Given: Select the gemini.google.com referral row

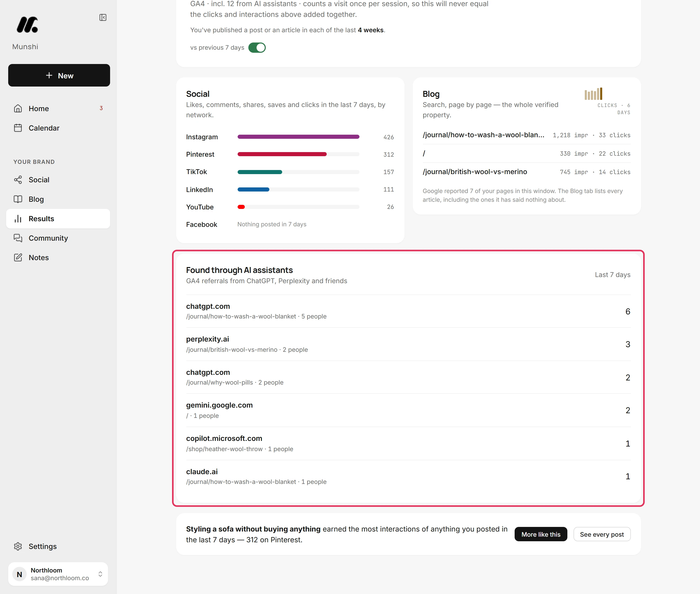Looking at the screenshot, I should pos(408,410).
